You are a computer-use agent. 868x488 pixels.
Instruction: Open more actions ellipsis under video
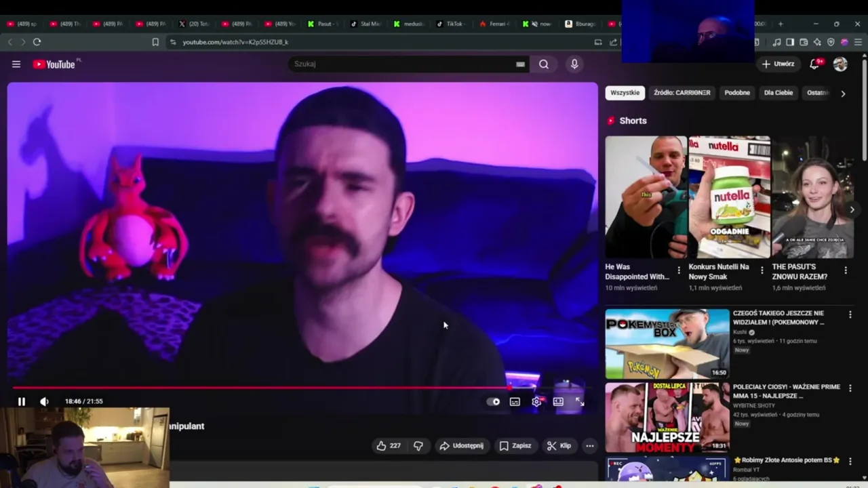(590, 445)
